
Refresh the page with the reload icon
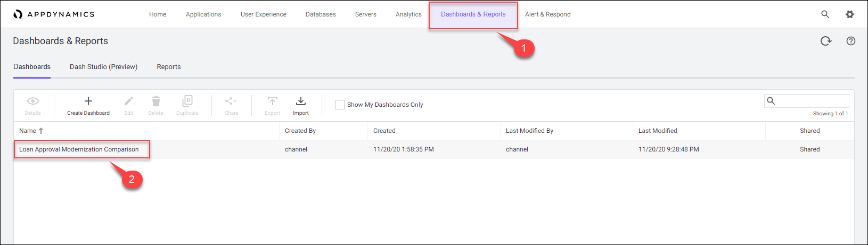pos(825,41)
